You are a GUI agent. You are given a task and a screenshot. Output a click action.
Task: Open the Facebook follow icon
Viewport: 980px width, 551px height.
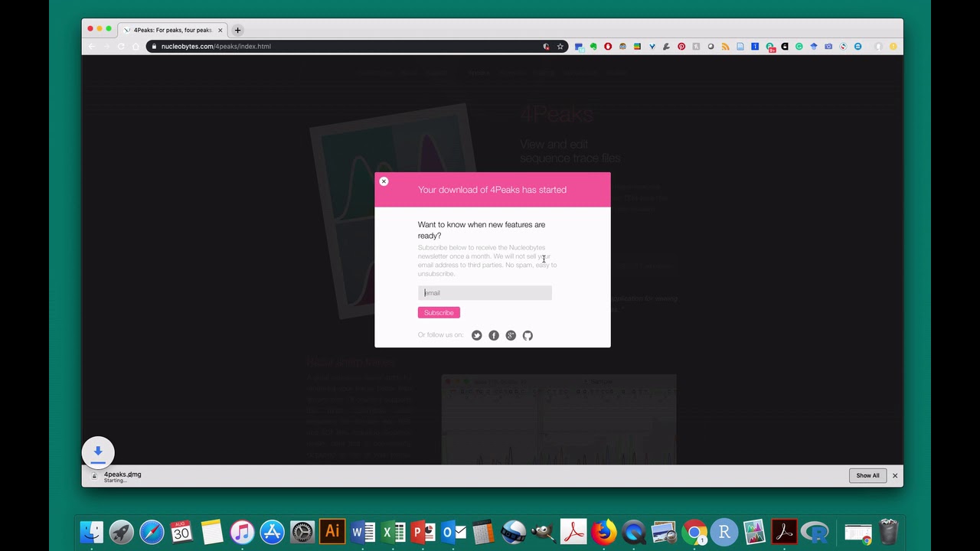pos(494,335)
